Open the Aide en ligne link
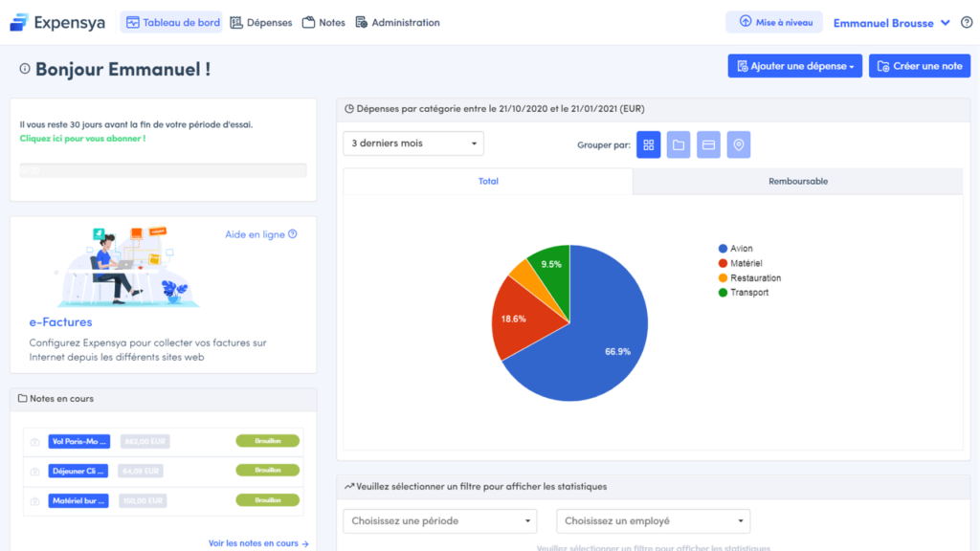980x551 pixels. [260, 234]
